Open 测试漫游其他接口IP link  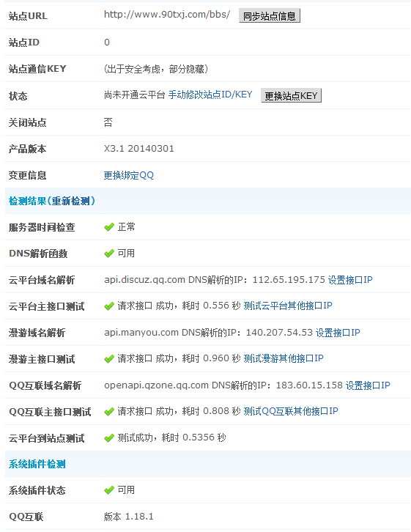[283, 358]
